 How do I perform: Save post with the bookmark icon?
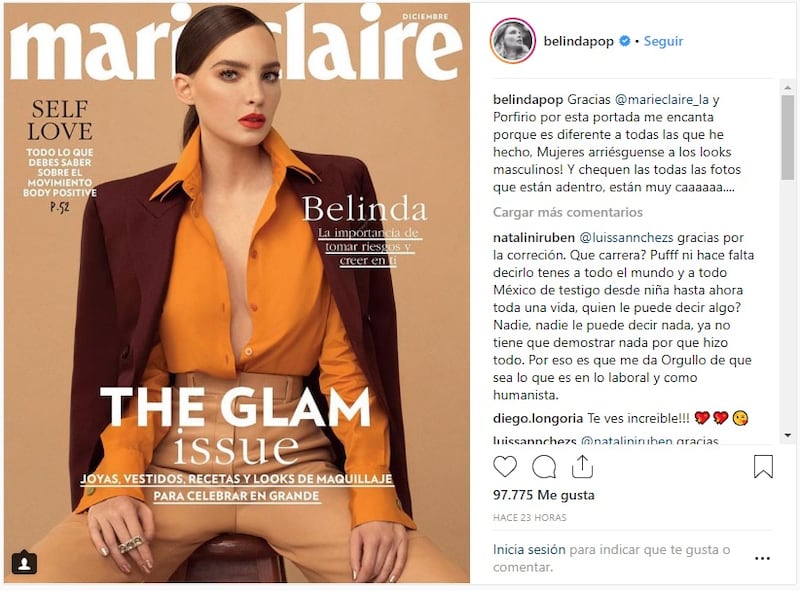763,466
